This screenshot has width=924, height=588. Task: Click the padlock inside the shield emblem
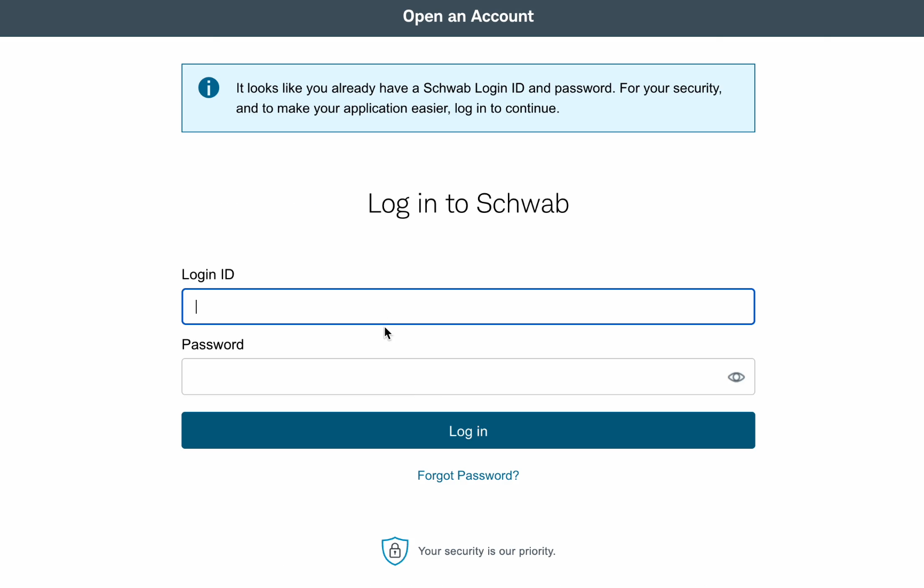tap(395, 550)
